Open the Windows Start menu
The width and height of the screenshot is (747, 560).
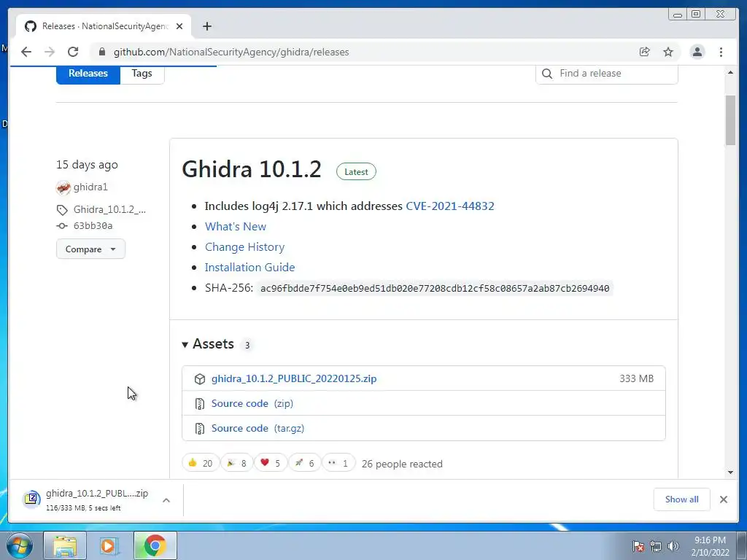click(20, 545)
